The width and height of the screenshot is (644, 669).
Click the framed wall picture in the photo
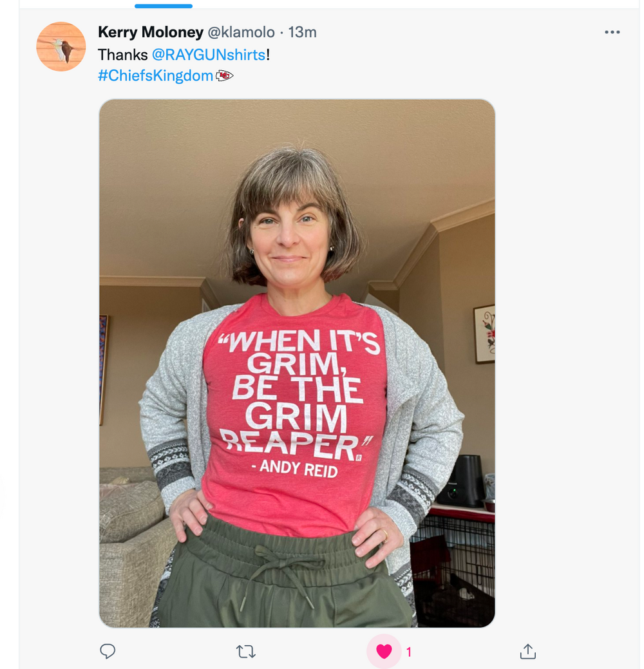pyautogui.click(x=484, y=334)
